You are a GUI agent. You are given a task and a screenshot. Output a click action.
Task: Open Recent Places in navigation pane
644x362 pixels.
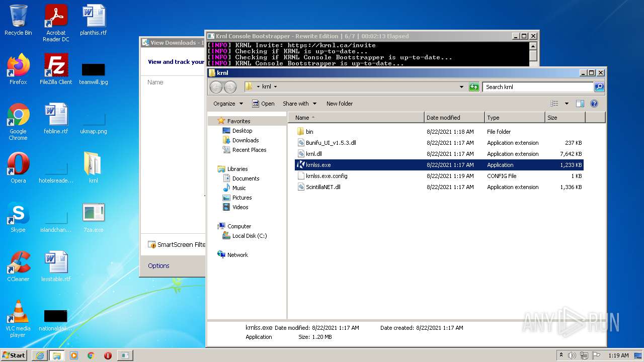(249, 150)
